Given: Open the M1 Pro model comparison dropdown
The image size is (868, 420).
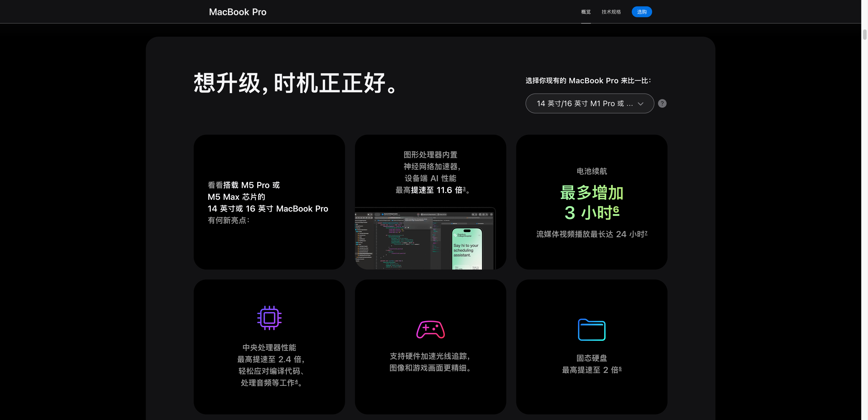Looking at the screenshot, I should click(x=589, y=103).
